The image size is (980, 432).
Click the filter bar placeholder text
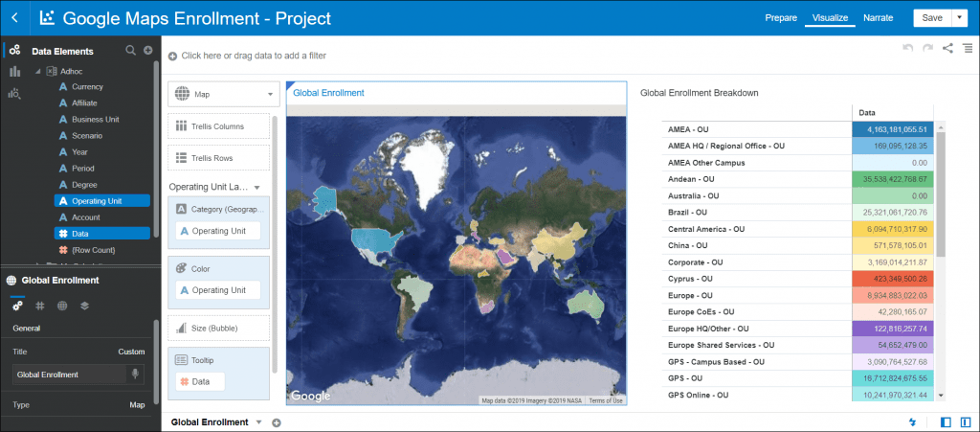pos(254,56)
